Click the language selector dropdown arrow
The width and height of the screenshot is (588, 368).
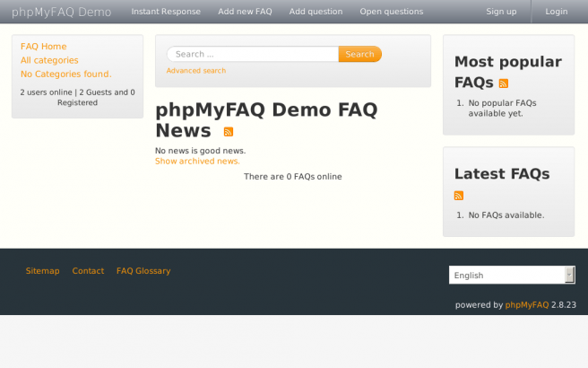[569, 276]
